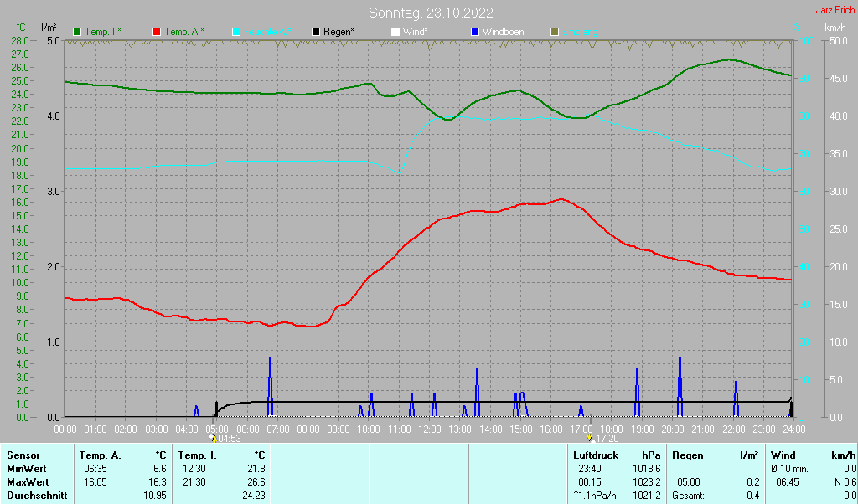Image resolution: width=858 pixels, height=504 pixels.
Task: Click the sunrise time label '04:53'
Action: pos(230,439)
